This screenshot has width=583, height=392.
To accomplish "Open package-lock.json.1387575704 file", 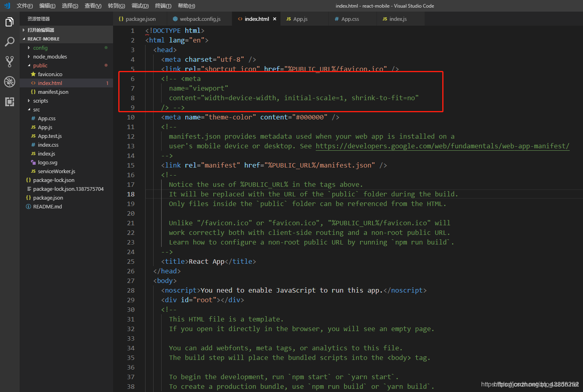I will tap(67, 189).
